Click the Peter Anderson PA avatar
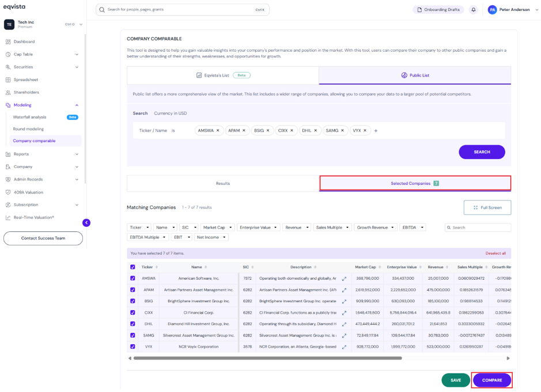The height and width of the screenshot is (392, 541). click(x=492, y=10)
